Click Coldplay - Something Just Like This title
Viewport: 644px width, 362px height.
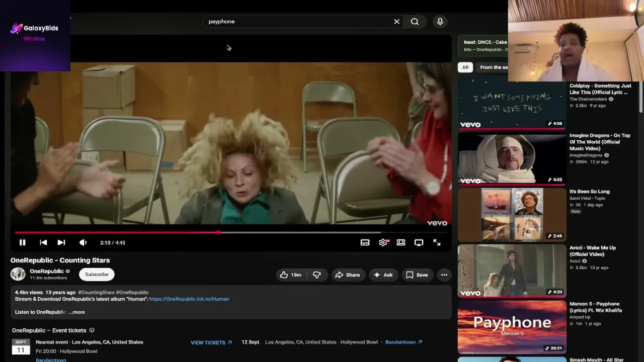click(600, 89)
